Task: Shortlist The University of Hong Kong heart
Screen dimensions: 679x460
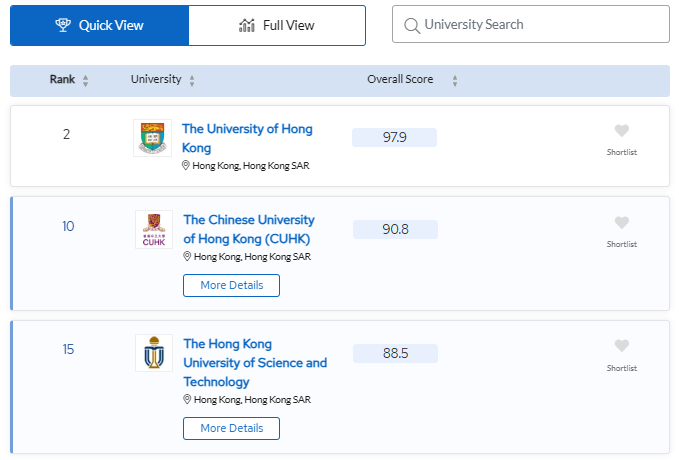Action: pos(622,130)
